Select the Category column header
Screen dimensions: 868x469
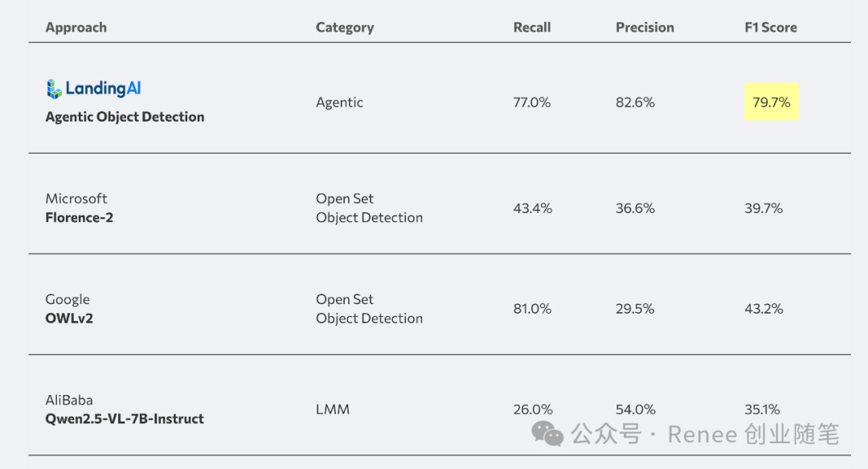[345, 27]
